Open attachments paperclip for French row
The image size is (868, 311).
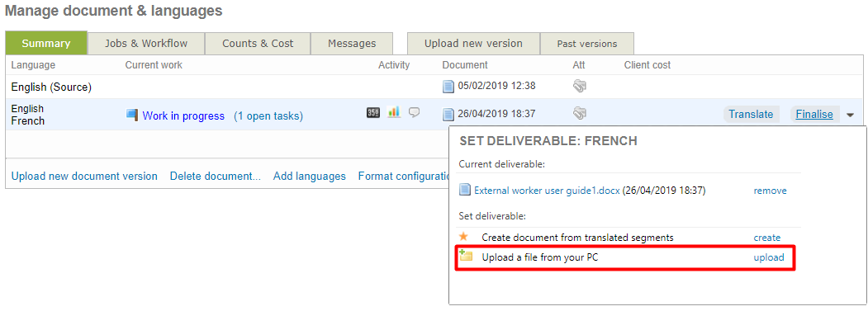[579, 114]
